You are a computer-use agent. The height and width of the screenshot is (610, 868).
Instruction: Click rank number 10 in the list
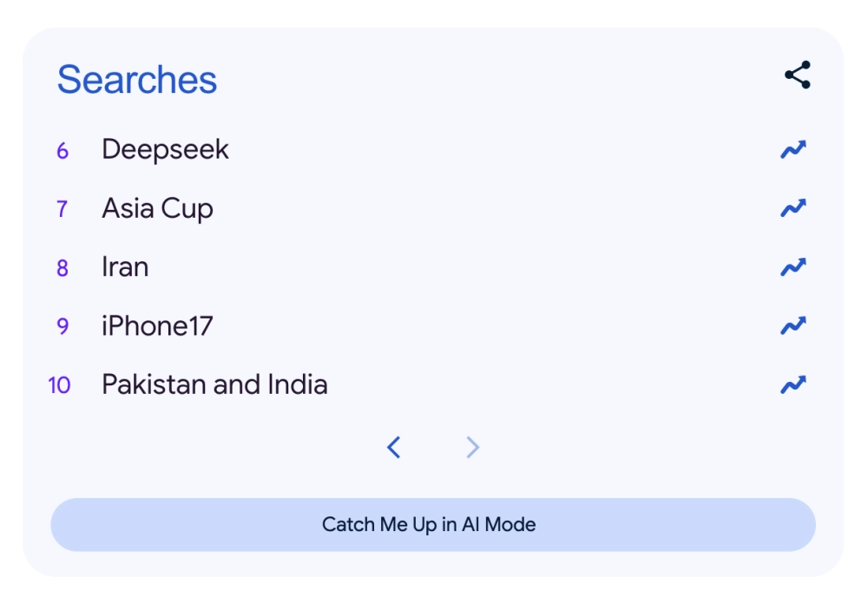(x=59, y=385)
